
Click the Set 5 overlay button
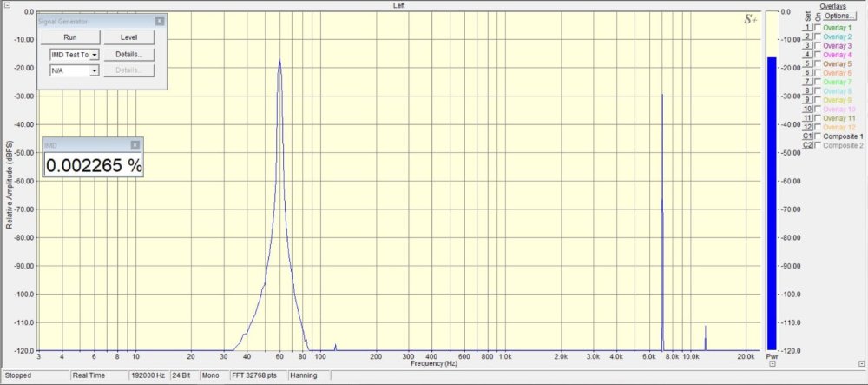click(x=807, y=63)
